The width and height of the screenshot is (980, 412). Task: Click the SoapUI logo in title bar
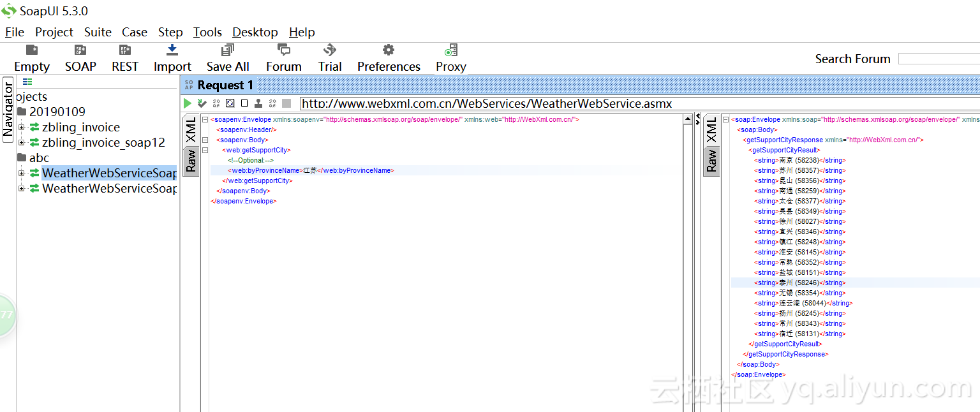[x=9, y=11]
